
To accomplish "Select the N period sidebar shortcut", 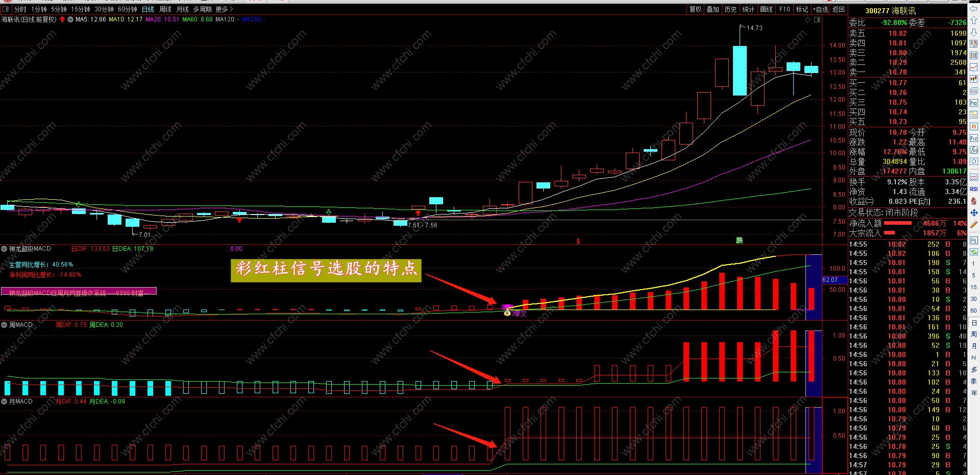I will point(974,358).
